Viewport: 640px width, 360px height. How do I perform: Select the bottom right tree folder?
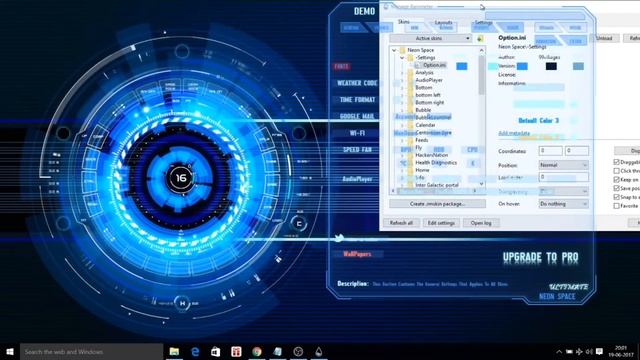429,102
